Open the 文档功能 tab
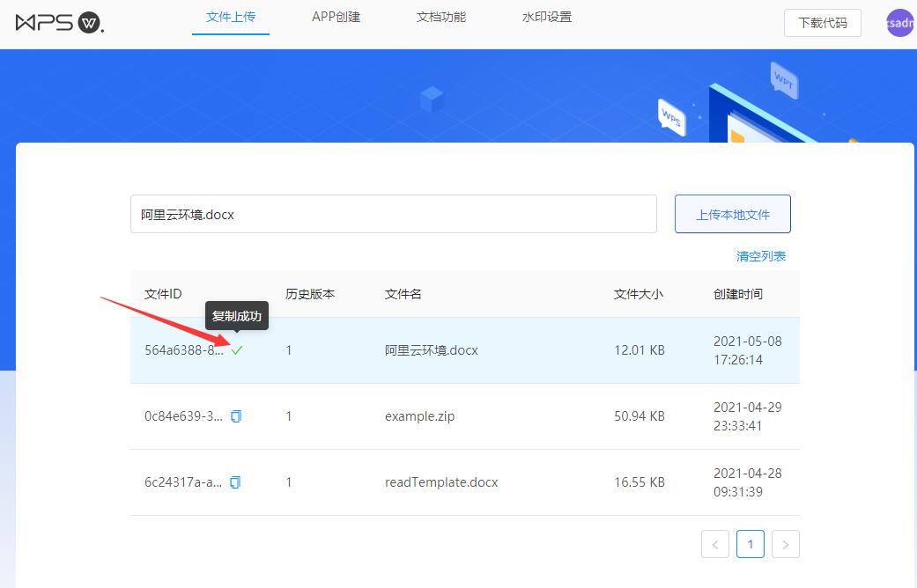917x588 pixels. (441, 17)
